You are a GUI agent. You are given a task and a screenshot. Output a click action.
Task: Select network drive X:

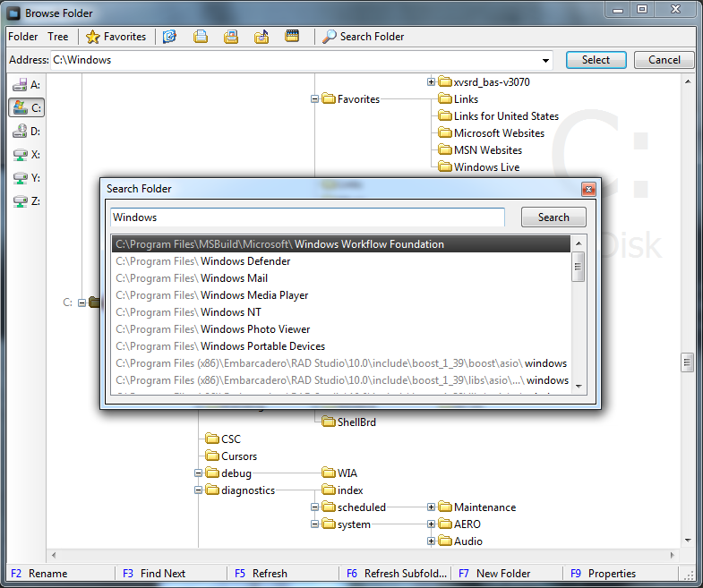pos(26,154)
